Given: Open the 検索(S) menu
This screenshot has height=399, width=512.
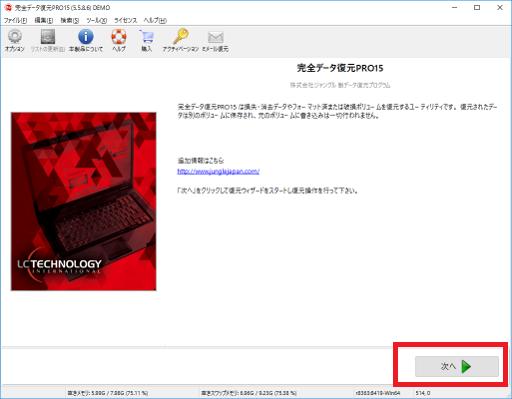Looking at the screenshot, I should click(70, 20).
